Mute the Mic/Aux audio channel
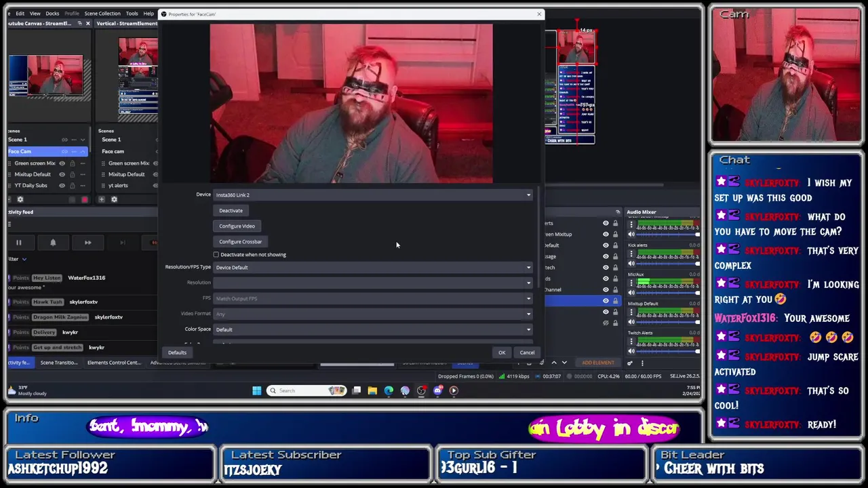The width and height of the screenshot is (868, 488). click(x=631, y=293)
